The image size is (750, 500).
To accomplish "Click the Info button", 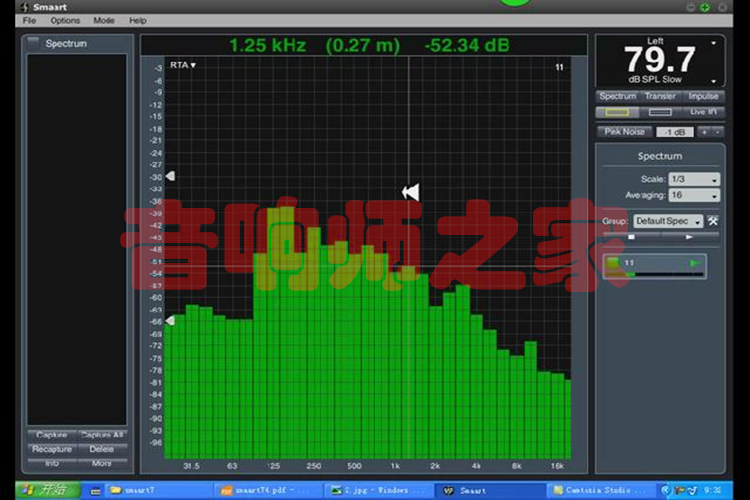I will 52,463.
